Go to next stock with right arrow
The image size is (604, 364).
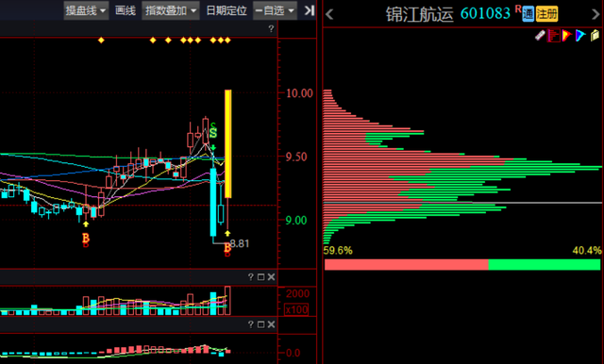596,14
